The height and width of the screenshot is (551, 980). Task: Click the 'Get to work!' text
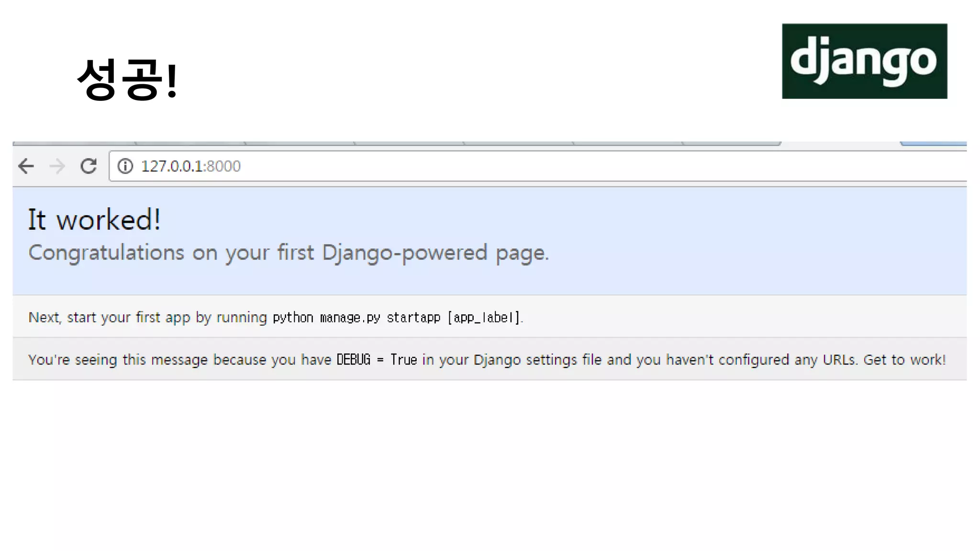click(904, 360)
